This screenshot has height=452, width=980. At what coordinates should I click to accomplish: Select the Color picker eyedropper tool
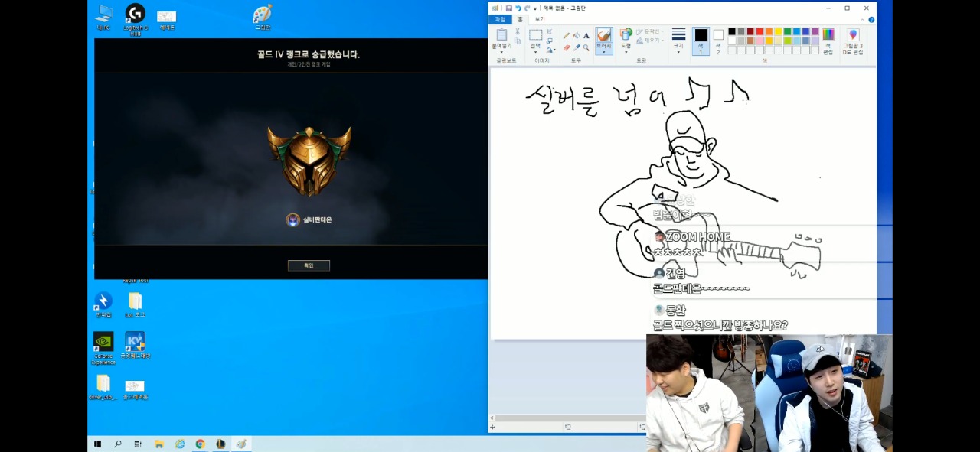pos(577,47)
